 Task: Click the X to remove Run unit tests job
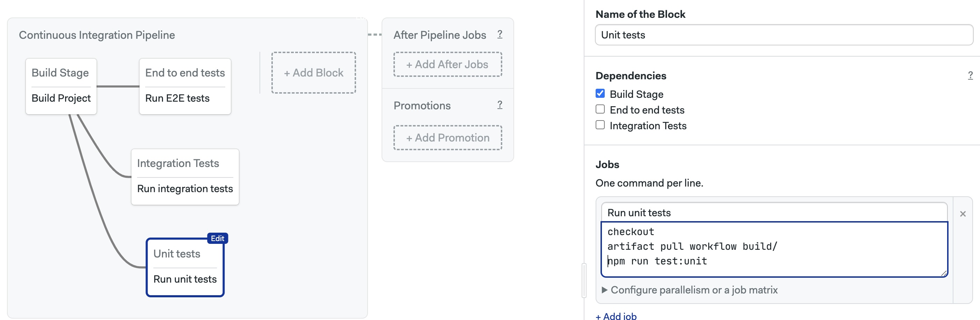tap(963, 214)
